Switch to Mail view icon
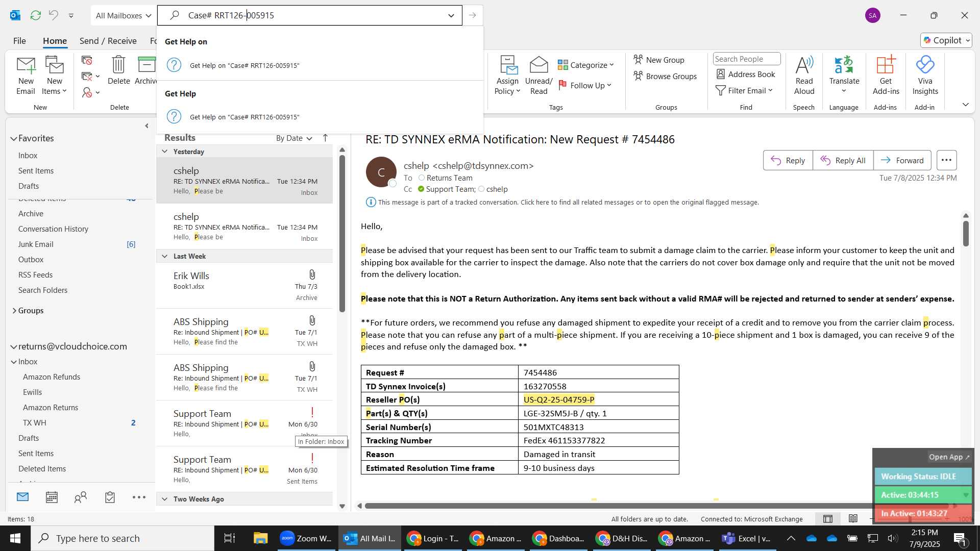The width and height of the screenshot is (980, 551). click(22, 497)
